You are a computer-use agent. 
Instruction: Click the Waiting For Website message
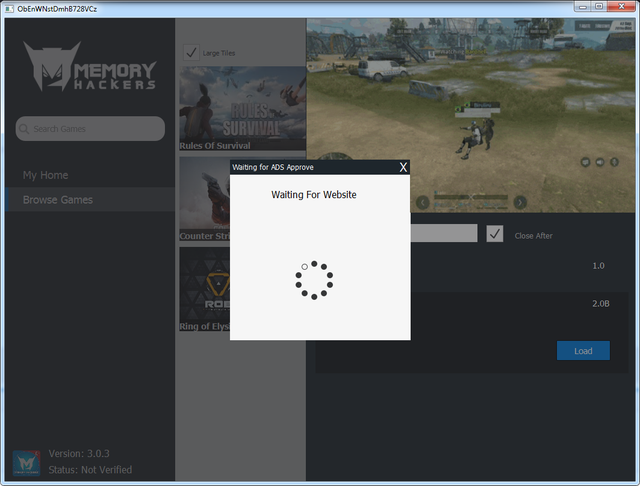tap(314, 195)
